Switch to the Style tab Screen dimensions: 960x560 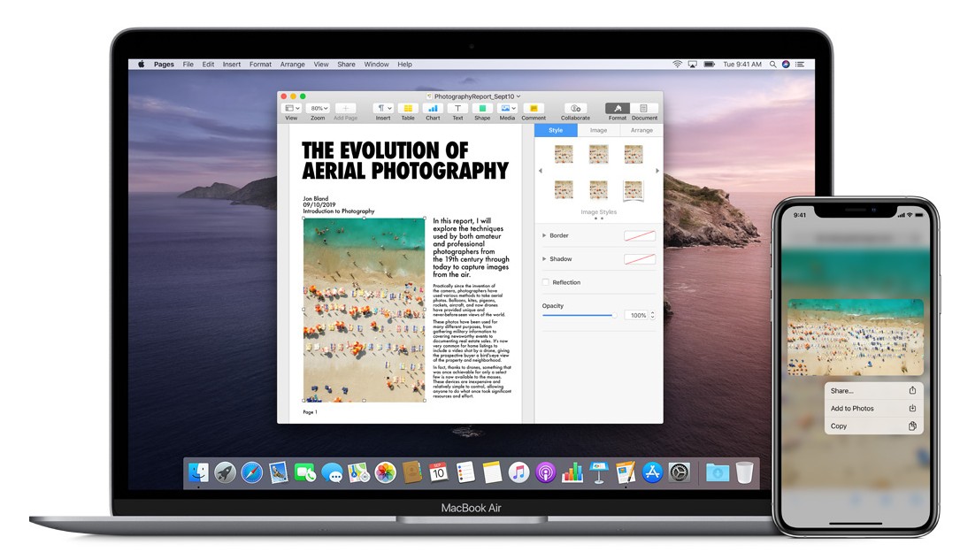[x=556, y=130]
